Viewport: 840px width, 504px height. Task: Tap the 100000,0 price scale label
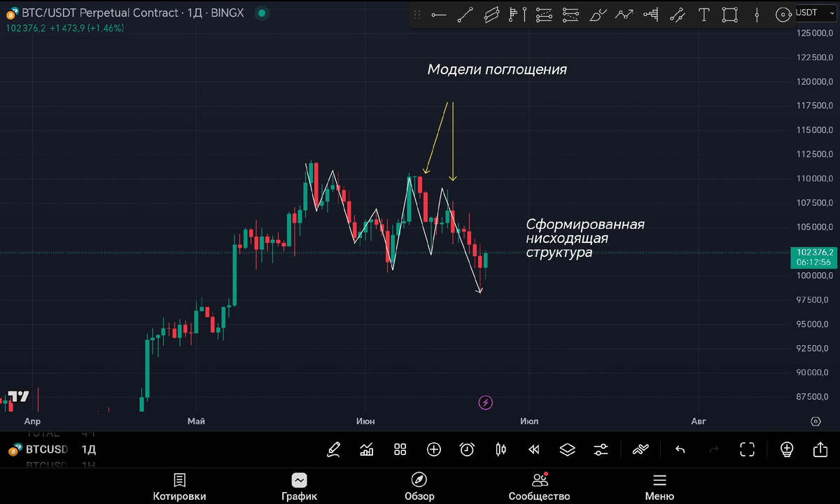click(x=815, y=276)
